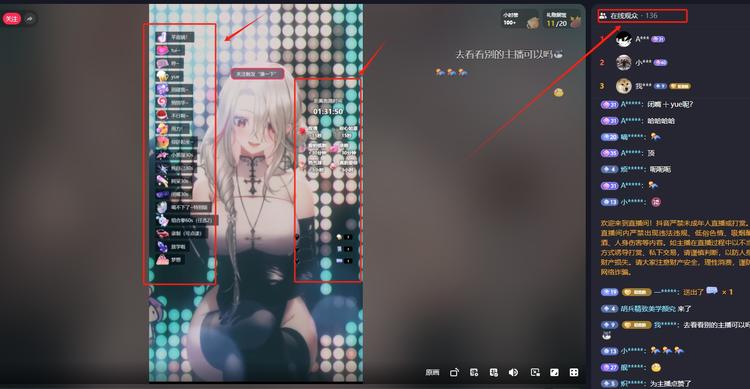Click the 欢迎来到直播间 notice text
This screenshot has height=389, width=750.
[675, 248]
